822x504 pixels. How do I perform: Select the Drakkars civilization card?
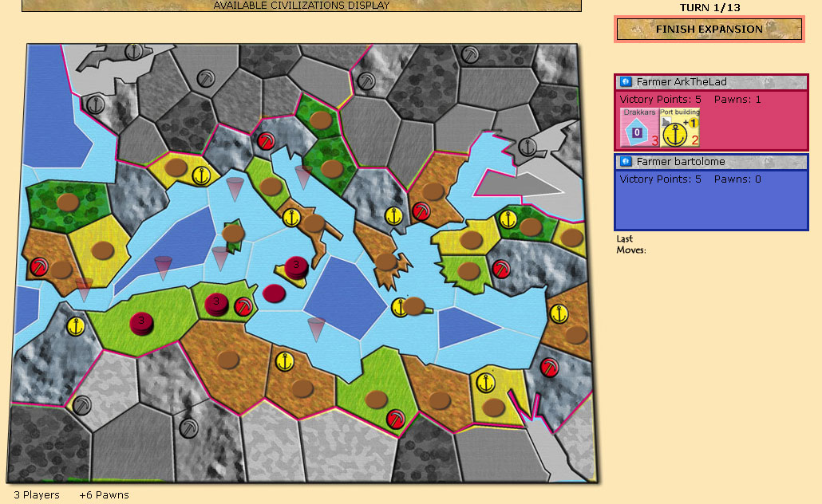pos(638,128)
